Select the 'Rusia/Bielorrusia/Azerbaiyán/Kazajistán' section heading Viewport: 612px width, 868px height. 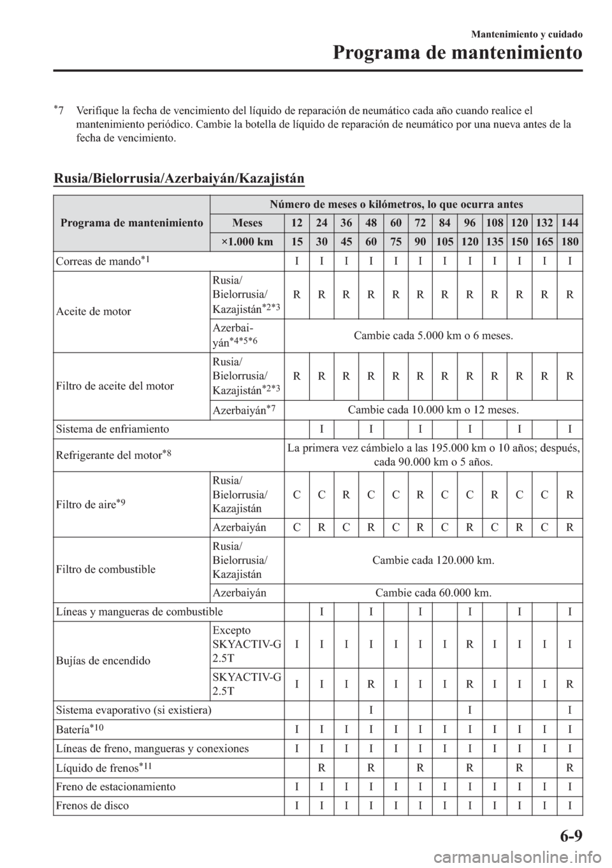coord(178,177)
